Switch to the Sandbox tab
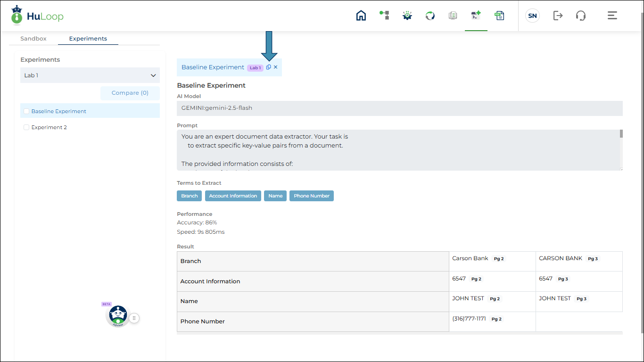 coord(33,39)
